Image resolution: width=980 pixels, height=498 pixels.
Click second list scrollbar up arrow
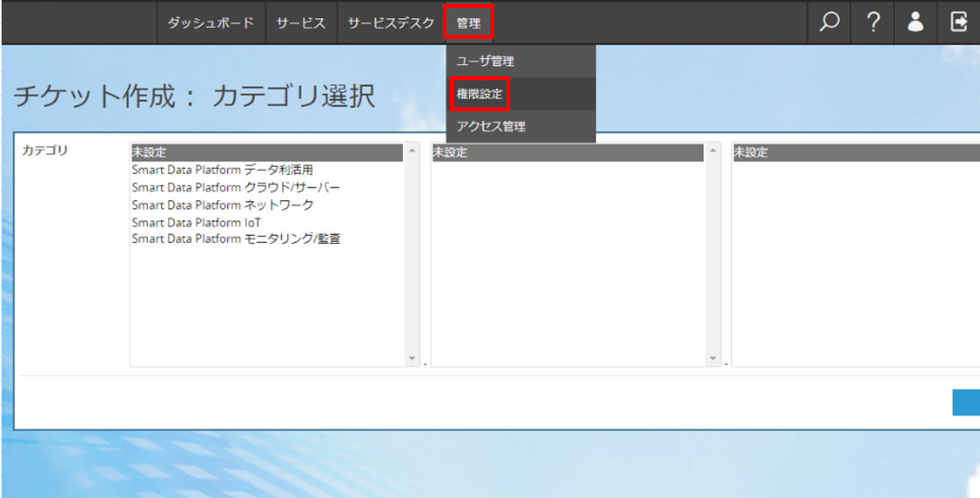(x=713, y=150)
